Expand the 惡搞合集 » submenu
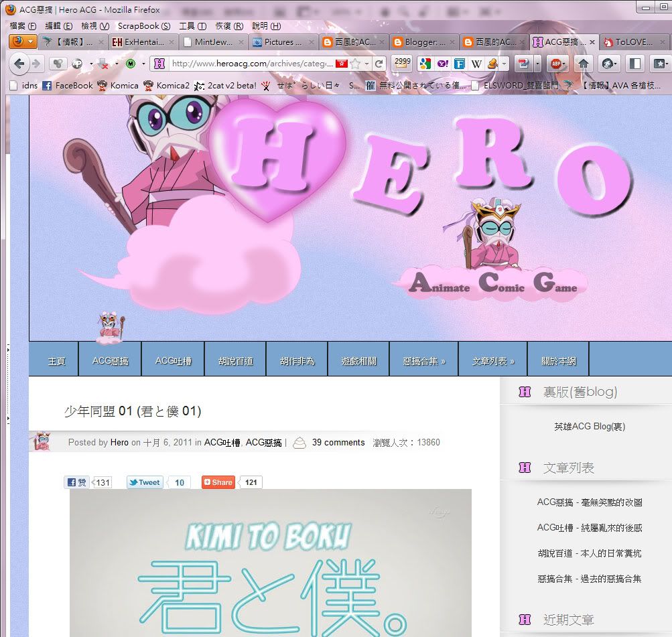 click(424, 361)
